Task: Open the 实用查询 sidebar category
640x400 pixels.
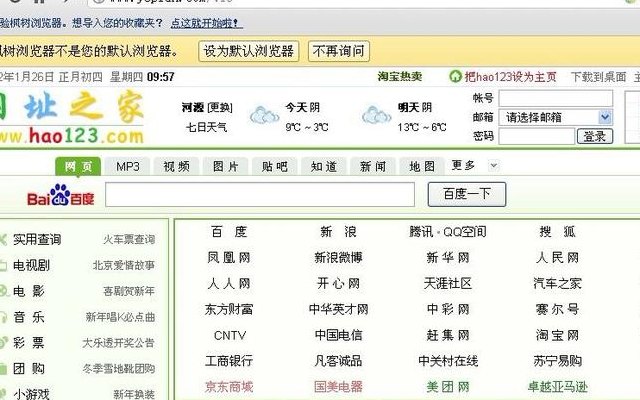Action: 37,239
